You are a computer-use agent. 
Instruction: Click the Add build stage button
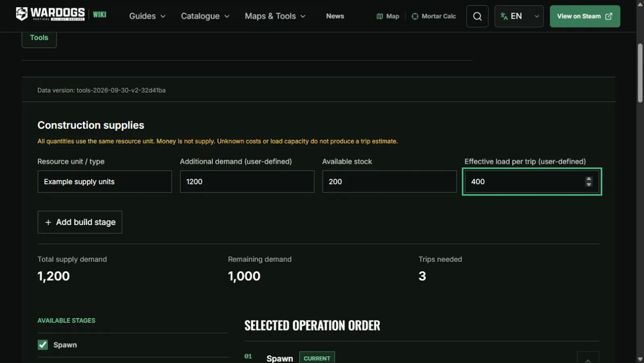click(x=80, y=222)
